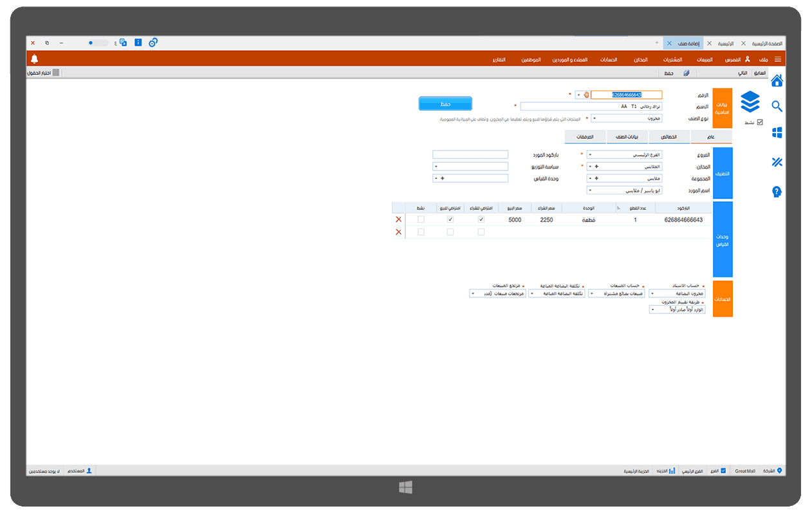This screenshot has width=812, height=513.
Task: Toggle the نشط checkbox under the layers icon
Action: tap(760, 122)
